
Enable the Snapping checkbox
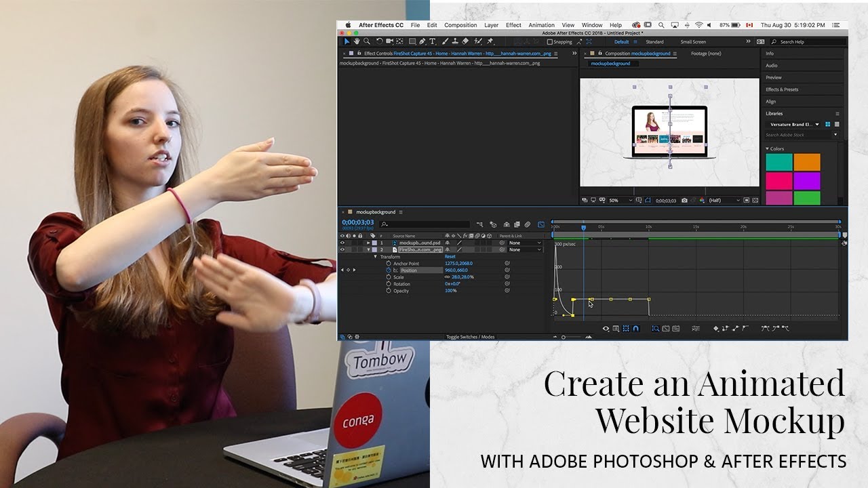550,42
